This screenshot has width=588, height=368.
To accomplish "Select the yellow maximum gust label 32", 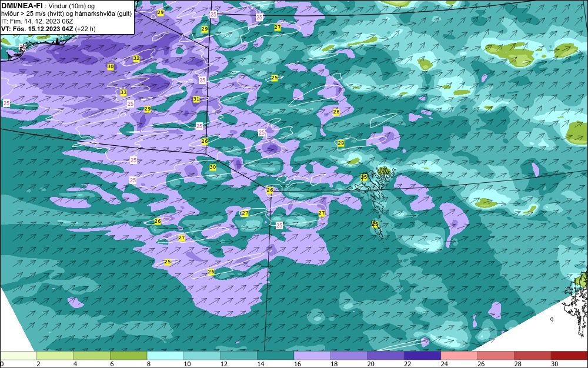I will [136, 58].
